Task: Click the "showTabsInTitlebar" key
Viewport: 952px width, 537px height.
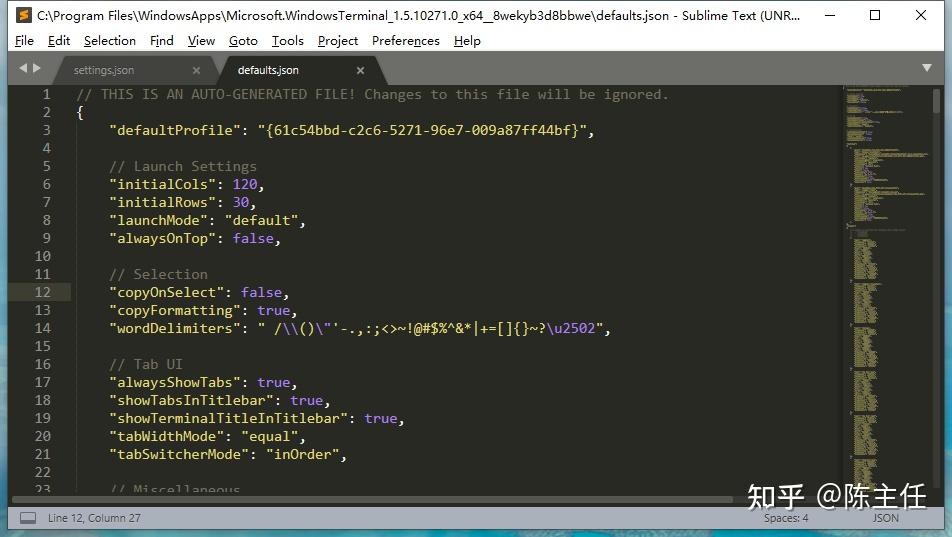Action: tap(191, 400)
